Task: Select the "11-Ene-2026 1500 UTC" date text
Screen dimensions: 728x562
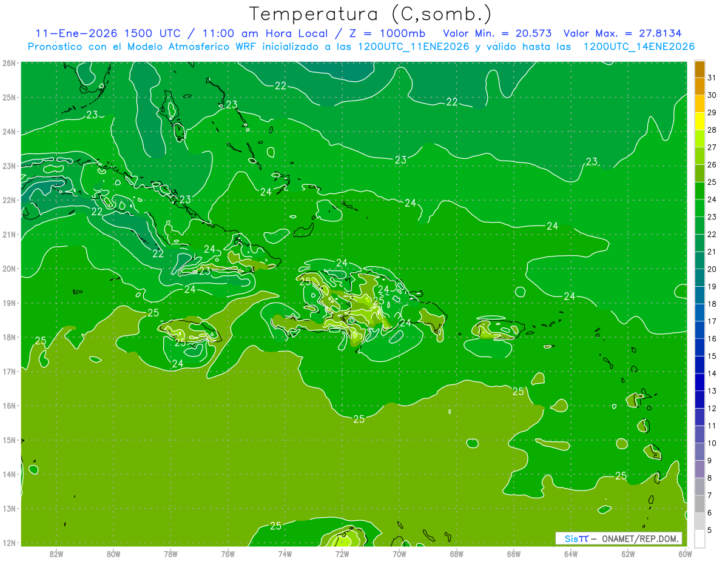Action: [110, 33]
